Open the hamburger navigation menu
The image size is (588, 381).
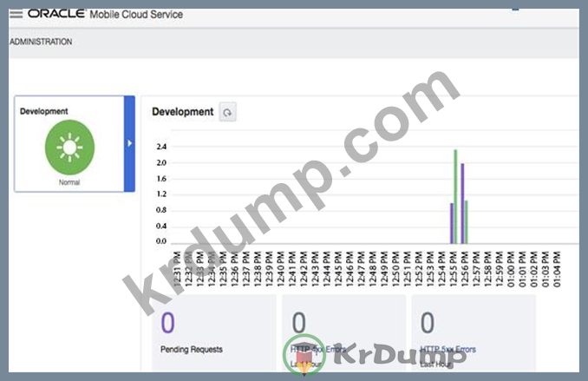point(16,14)
